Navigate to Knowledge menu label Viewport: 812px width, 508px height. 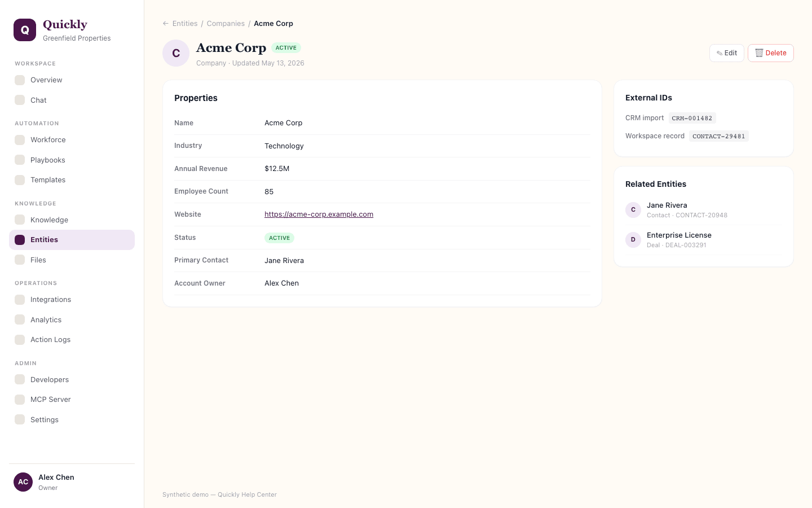[49, 220]
